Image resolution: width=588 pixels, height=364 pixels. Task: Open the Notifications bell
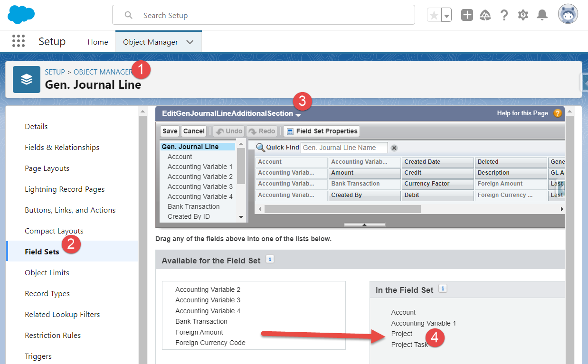542,15
